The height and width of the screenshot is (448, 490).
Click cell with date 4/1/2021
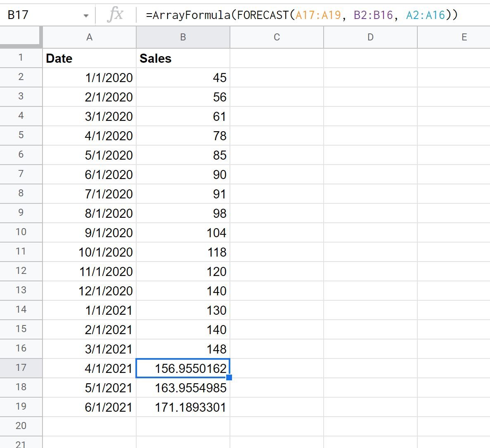click(90, 368)
